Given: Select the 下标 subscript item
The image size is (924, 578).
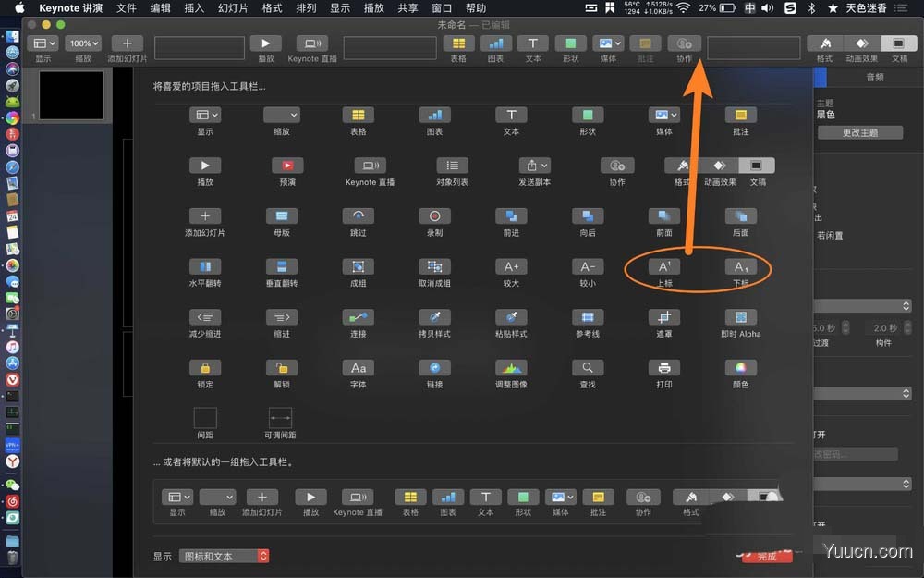Looking at the screenshot, I should point(741,266).
